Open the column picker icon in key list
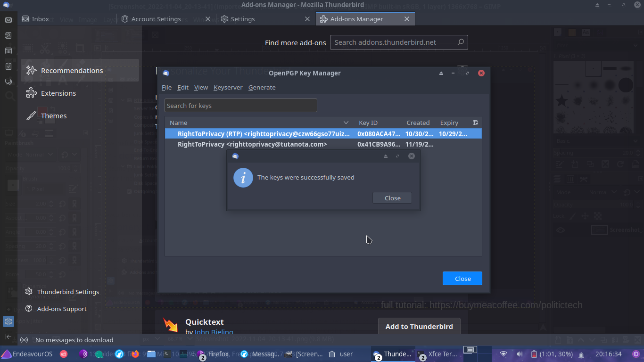The height and width of the screenshot is (362, 644). click(475, 123)
